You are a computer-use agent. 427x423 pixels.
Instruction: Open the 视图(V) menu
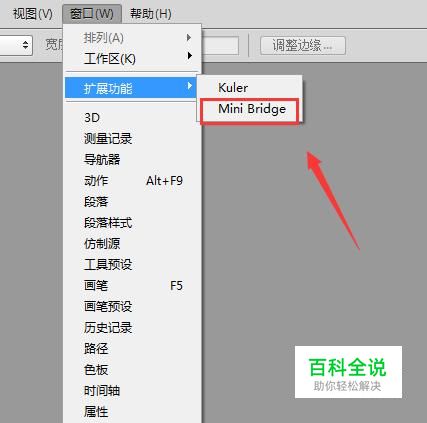(32, 14)
